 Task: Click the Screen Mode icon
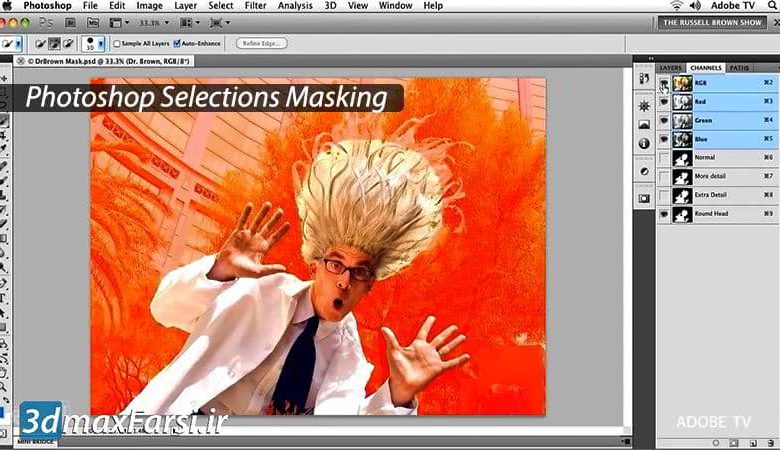[x=216, y=23]
